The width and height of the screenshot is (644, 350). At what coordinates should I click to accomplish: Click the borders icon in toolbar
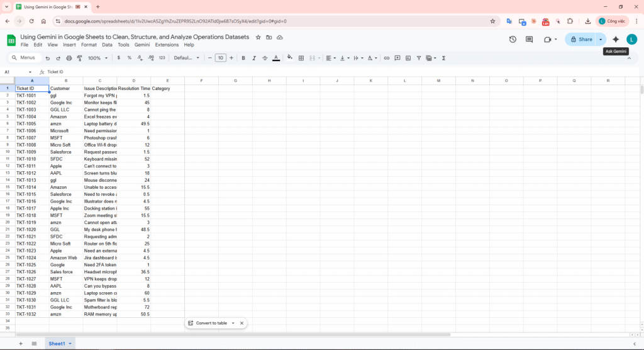coord(301,58)
